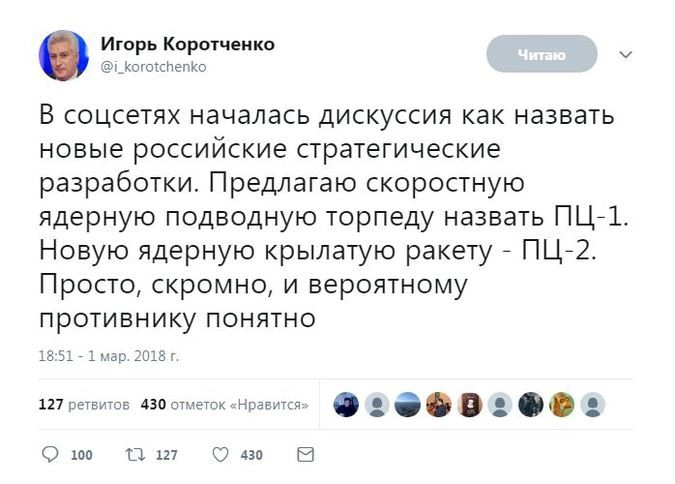The height and width of the screenshot is (484, 675).
Task: Click the first liker avatar in the row
Action: tap(346, 404)
